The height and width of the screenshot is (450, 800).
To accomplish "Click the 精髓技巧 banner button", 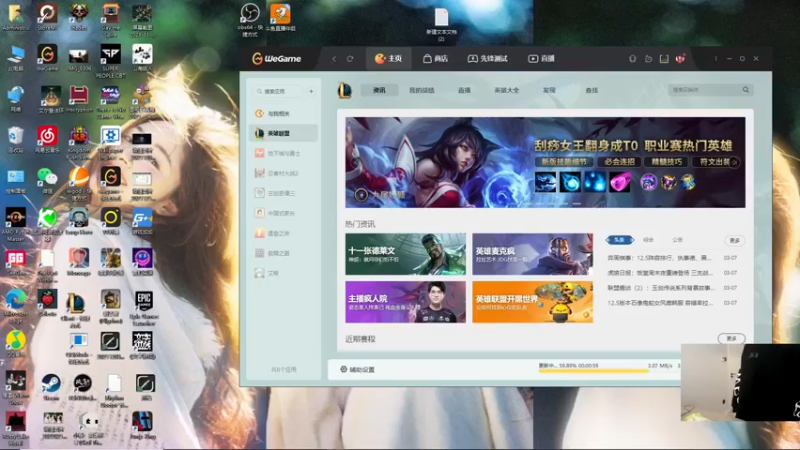I will coord(666,162).
